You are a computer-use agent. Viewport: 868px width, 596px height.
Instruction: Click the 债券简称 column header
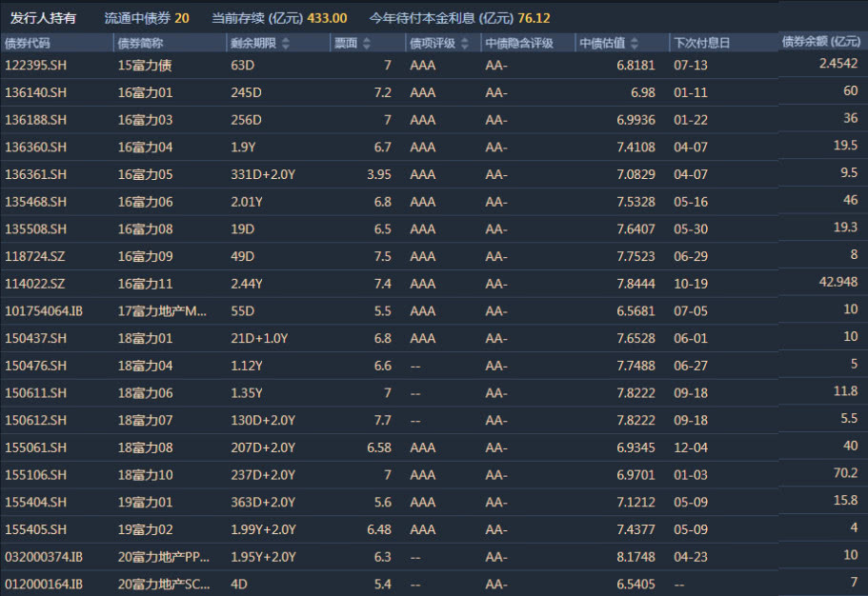(x=140, y=43)
